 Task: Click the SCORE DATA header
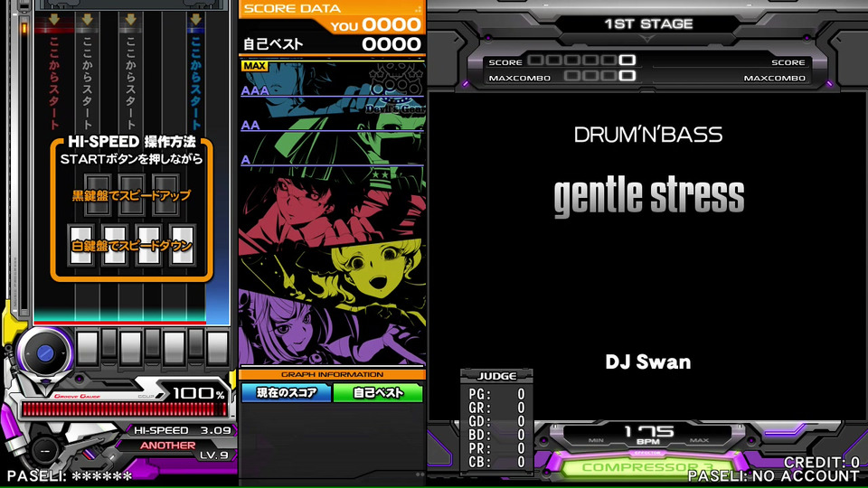coord(292,8)
